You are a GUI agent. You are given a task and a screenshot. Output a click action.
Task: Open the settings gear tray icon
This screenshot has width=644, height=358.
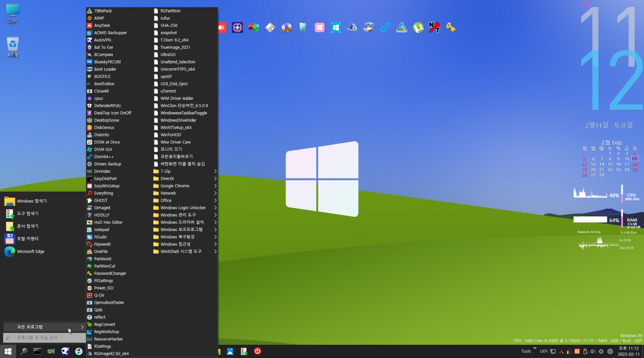click(610, 351)
